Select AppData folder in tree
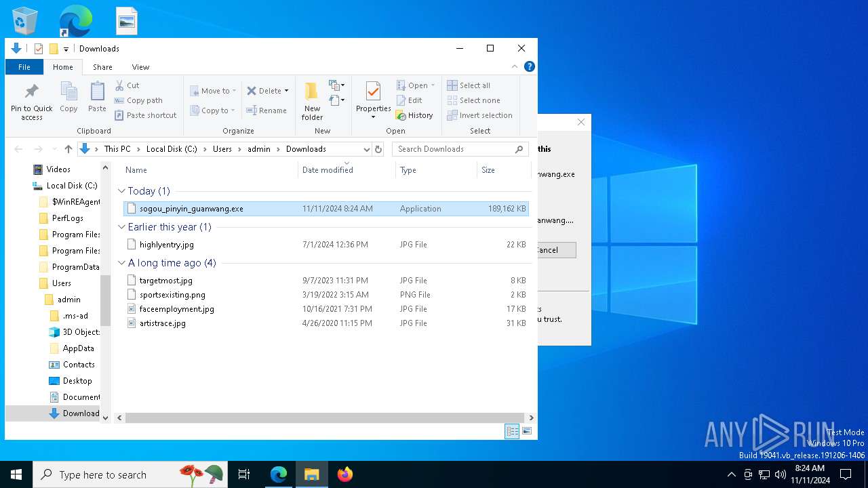The width and height of the screenshot is (868, 488). point(78,348)
